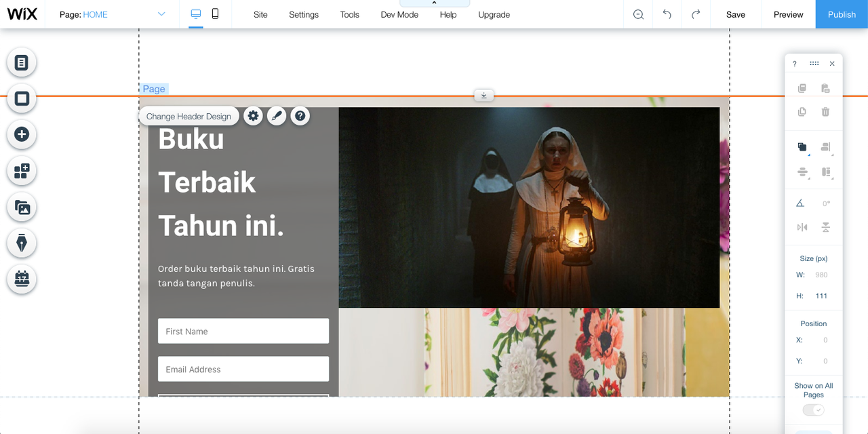
Task: Open header help question mark icon
Action: pos(300,116)
